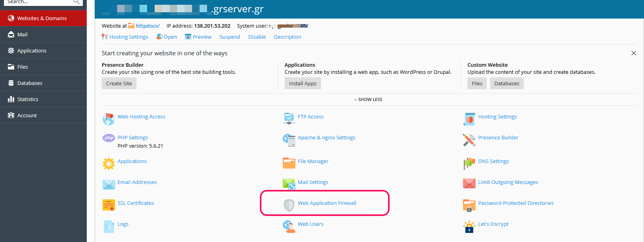The image size is (644, 242).
Task: Click the Create Site button
Action: point(119,83)
